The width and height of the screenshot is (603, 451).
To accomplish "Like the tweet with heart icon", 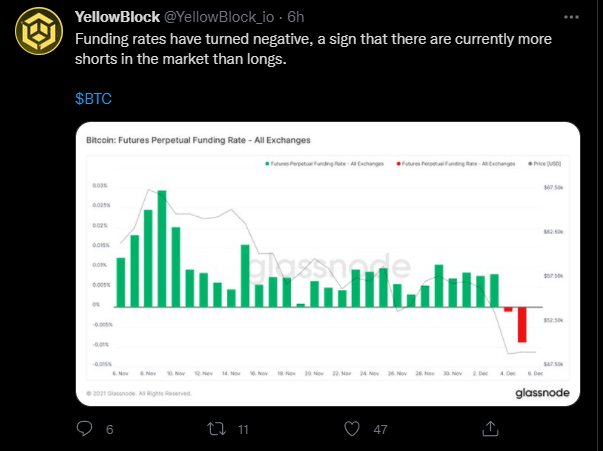I will pyautogui.click(x=351, y=429).
